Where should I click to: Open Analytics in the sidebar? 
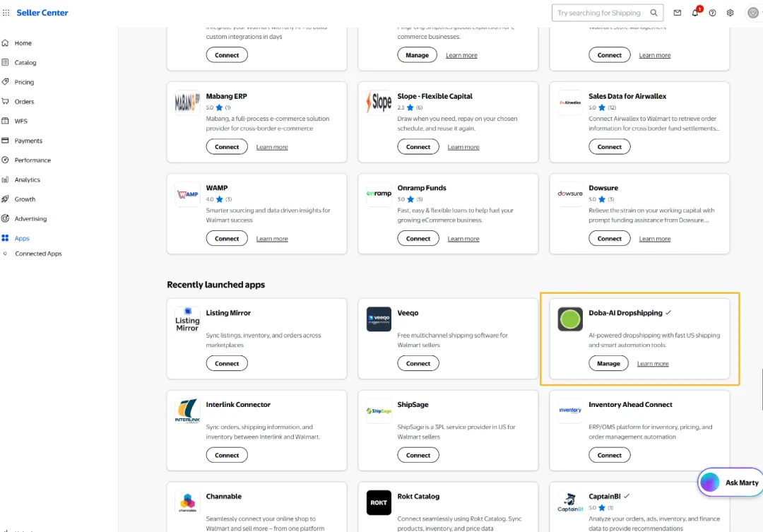(28, 179)
